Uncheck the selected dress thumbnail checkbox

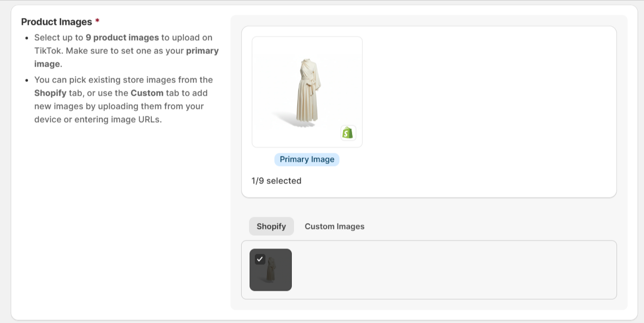point(260,259)
